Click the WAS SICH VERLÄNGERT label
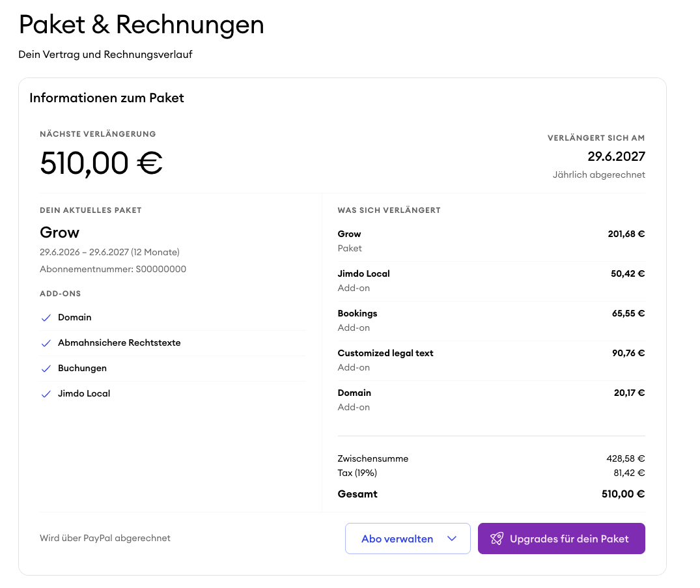Image resolution: width=700 pixels, height=588 pixels. [389, 210]
